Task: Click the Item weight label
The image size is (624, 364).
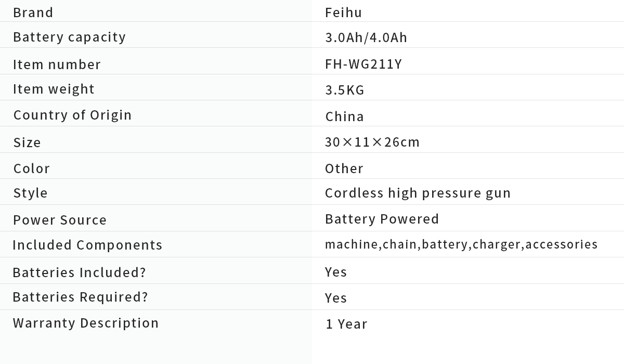Action: pyautogui.click(x=54, y=89)
